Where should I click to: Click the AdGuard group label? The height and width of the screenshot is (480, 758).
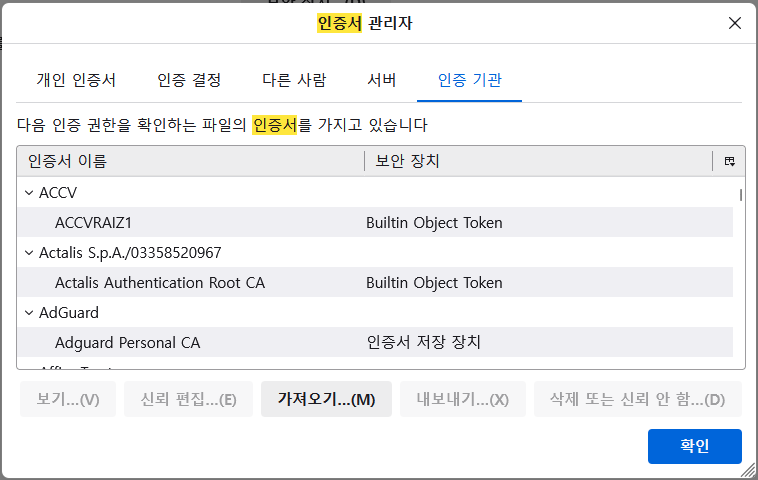pyautogui.click(x=69, y=313)
